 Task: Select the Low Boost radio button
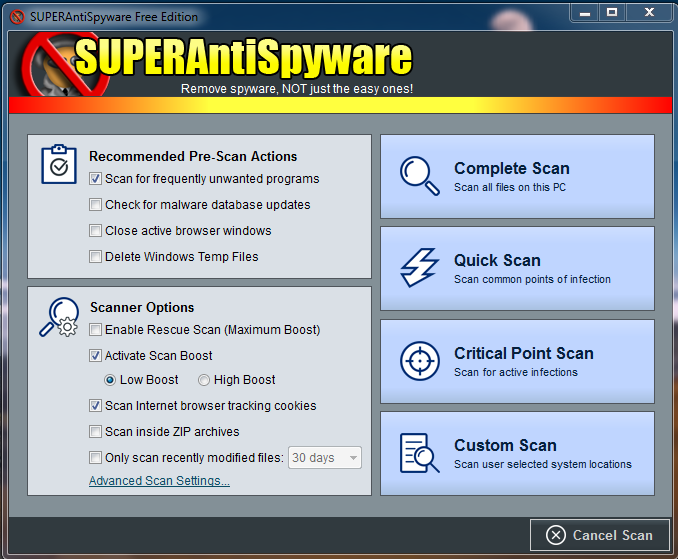(x=110, y=380)
